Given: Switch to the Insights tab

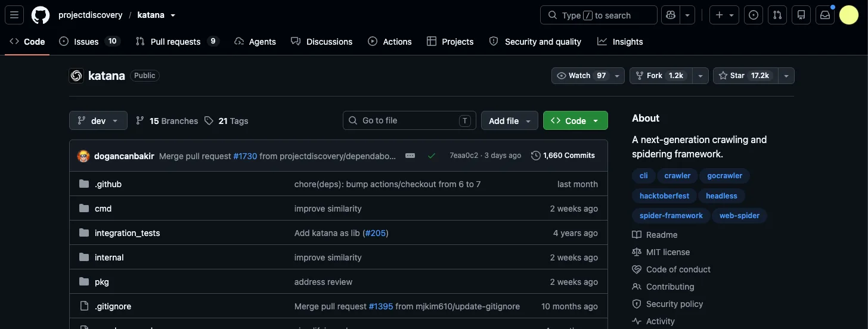Looking at the screenshot, I should tap(620, 42).
